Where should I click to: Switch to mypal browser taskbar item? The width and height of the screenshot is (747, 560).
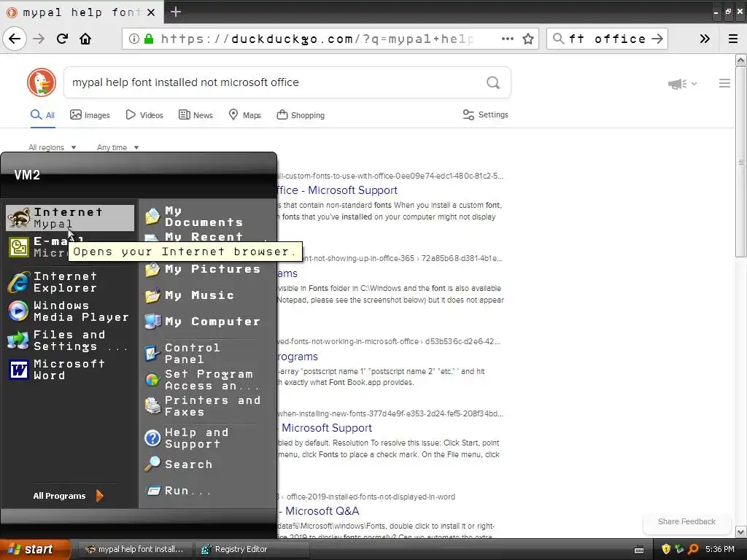point(136,549)
